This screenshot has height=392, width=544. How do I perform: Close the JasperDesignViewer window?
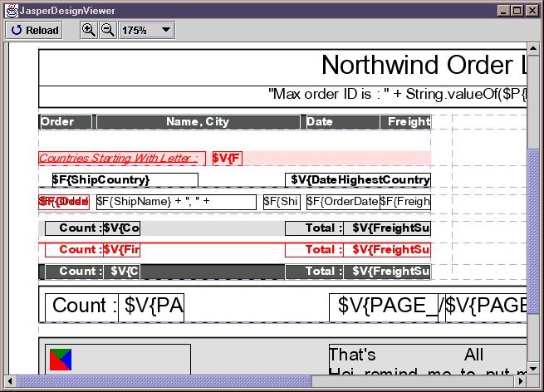coord(532,11)
